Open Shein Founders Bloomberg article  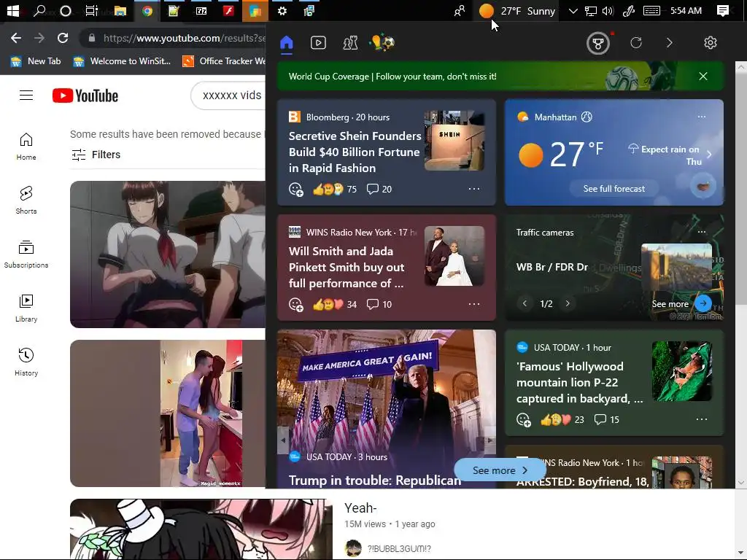[x=355, y=152]
